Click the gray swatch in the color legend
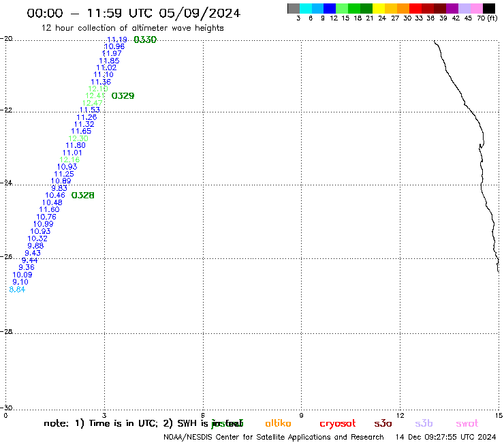The height and width of the screenshot is (443, 504). pos(294,8)
